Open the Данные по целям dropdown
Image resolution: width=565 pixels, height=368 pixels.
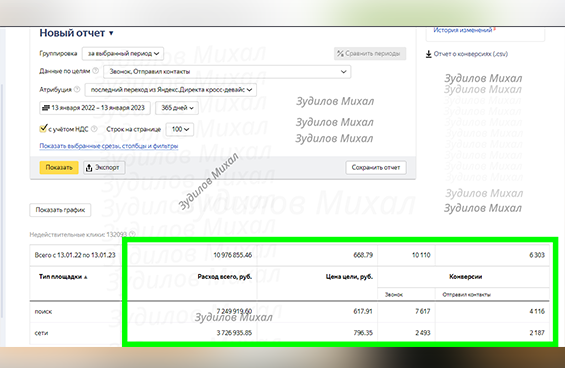pos(227,72)
